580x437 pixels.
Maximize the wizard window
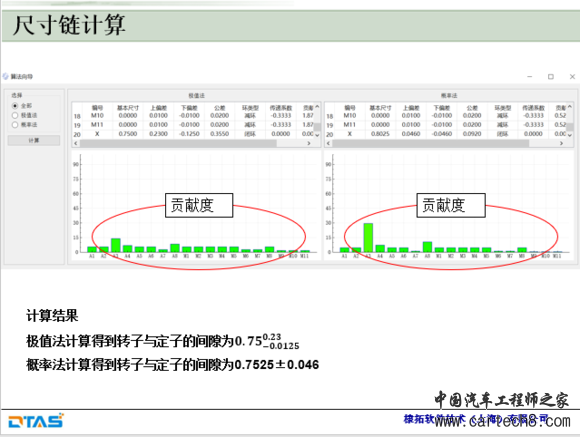[x=551, y=77]
